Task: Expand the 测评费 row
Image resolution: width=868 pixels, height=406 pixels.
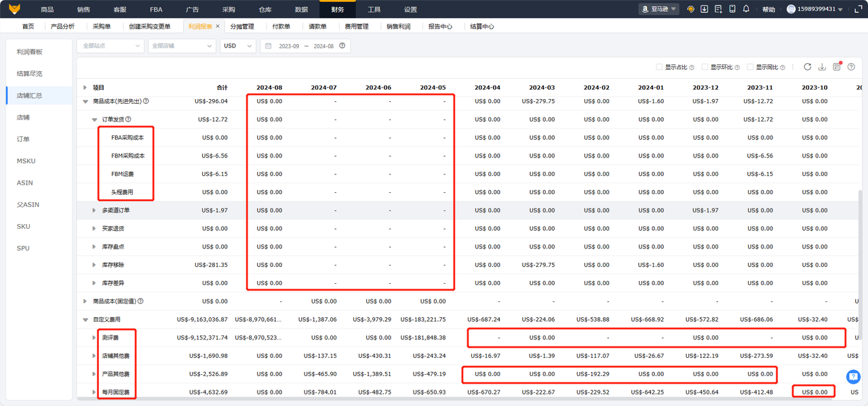Action: (x=94, y=337)
